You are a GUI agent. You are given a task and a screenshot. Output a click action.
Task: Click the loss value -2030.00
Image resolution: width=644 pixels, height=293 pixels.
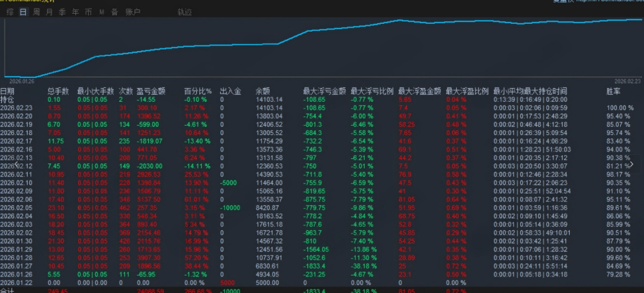150,166
